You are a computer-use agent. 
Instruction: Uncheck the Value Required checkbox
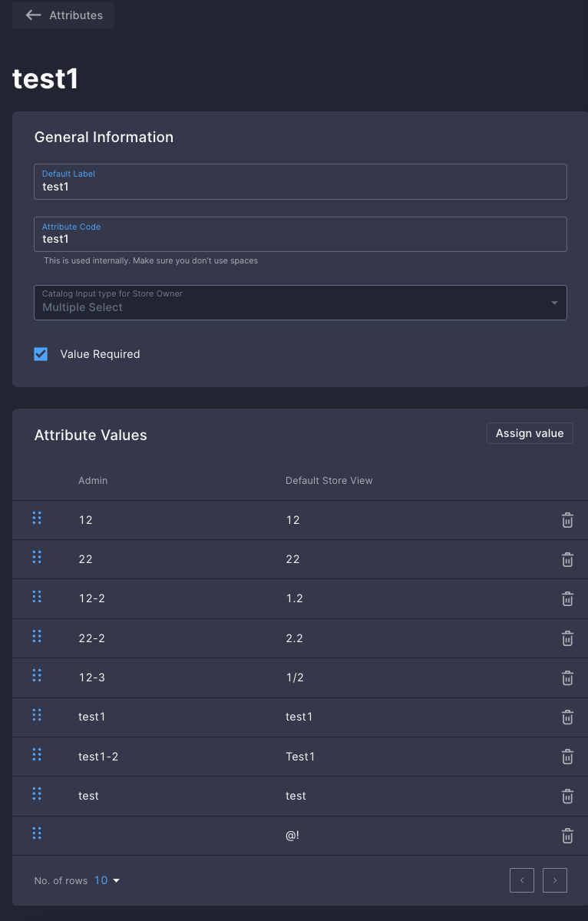[41, 354]
